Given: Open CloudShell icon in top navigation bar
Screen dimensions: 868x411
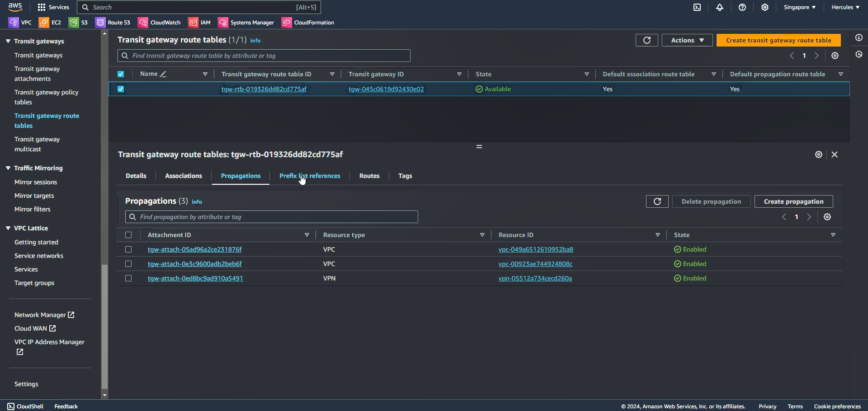Looking at the screenshot, I should pyautogui.click(x=697, y=7).
